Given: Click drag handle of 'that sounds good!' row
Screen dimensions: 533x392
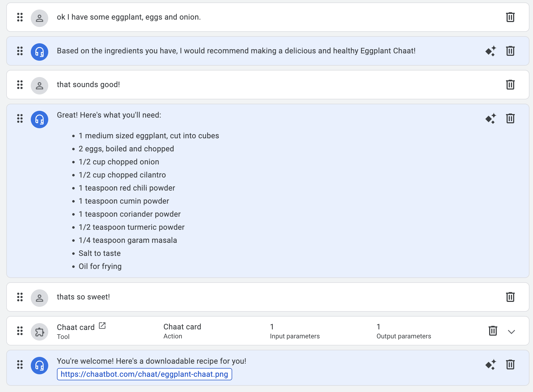Looking at the screenshot, I should (x=20, y=85).
